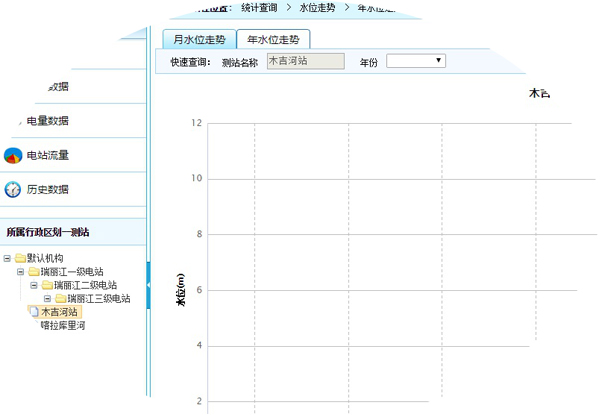This screenshot has width=600, height=415.
Task: Collapse the 瑞丽江一级电站 tree node
Action: pyautogui.click(x=20, y=271)
